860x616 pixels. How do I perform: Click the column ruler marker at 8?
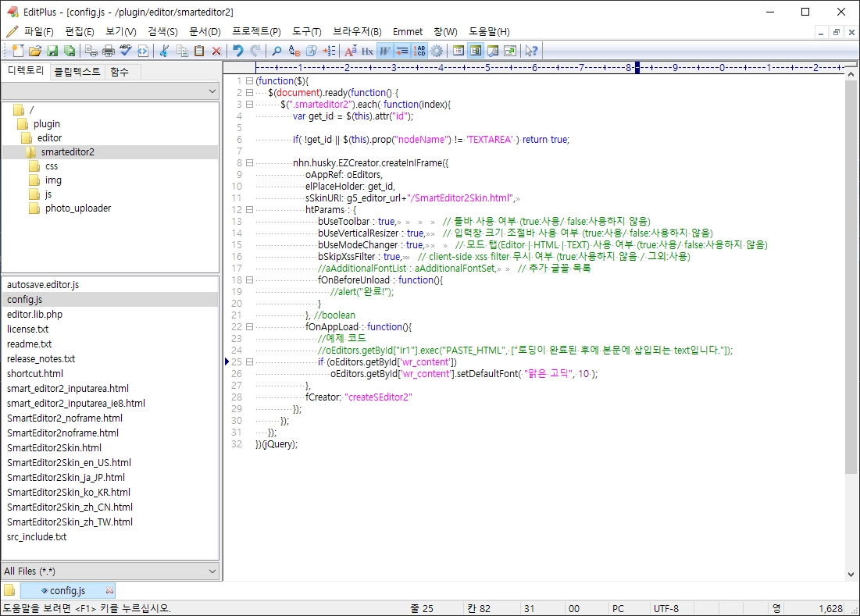pyautogui.click(x=629, y=67)
